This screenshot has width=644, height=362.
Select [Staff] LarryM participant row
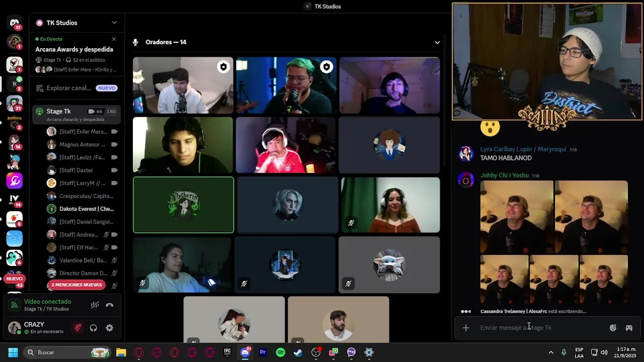tap(83, 184)
